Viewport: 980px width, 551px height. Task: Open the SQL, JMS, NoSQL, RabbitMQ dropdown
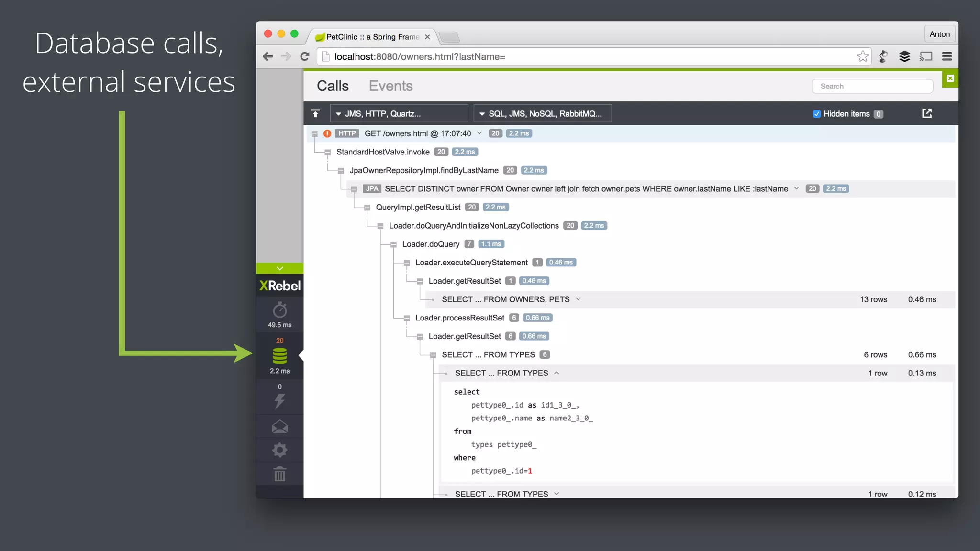[542, 113]
